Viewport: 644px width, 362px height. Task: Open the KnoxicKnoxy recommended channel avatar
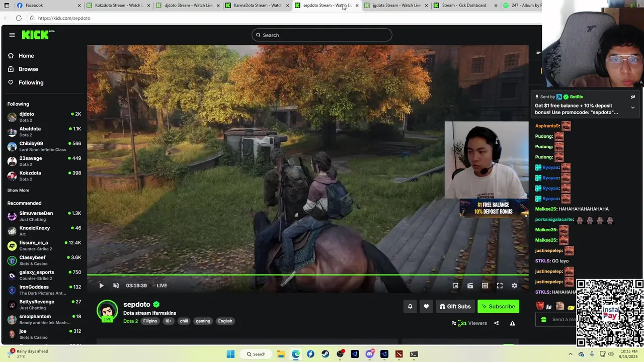12,231
